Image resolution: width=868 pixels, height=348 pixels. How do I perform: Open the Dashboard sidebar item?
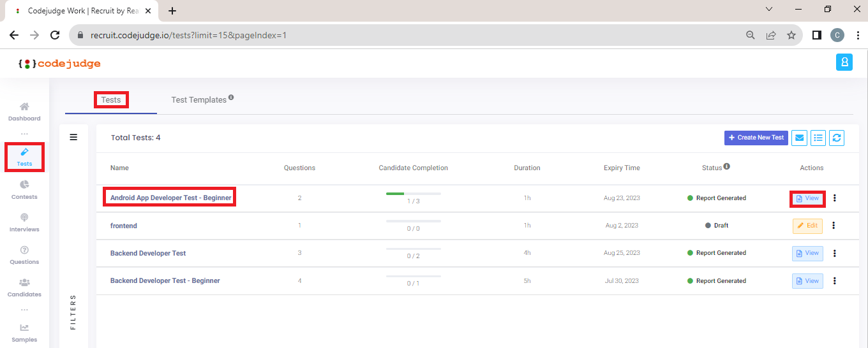[x=24, y=112]
